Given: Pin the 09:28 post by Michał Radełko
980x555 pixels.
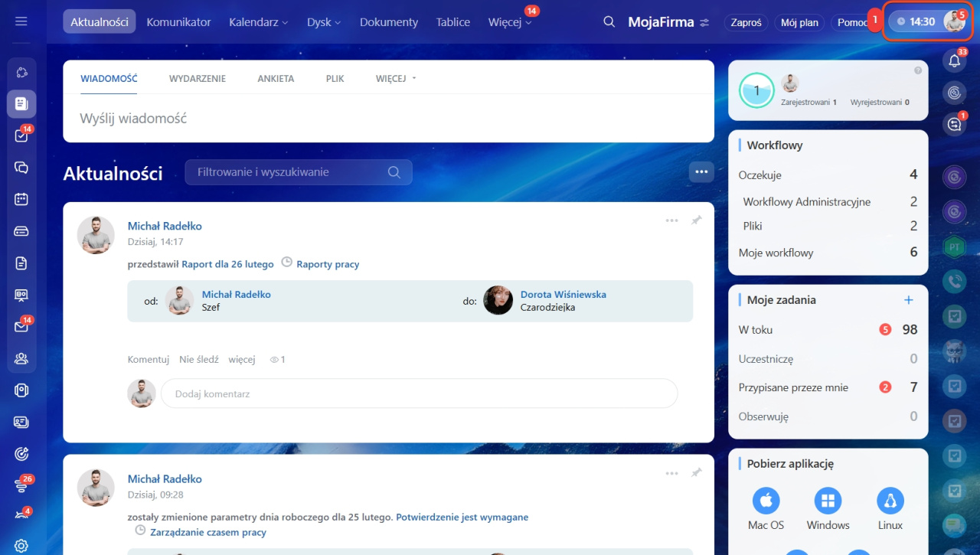Looking at the screenshot, I should point(696,473).
